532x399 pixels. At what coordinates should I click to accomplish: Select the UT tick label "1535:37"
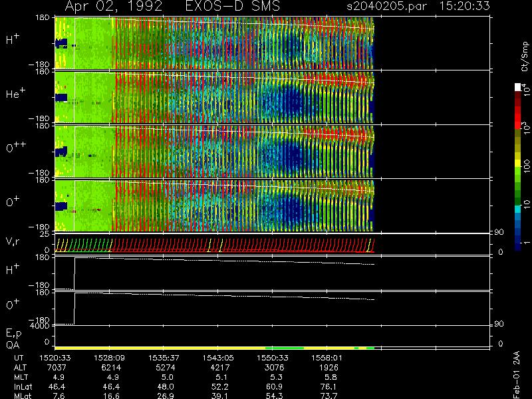[164, 358]
